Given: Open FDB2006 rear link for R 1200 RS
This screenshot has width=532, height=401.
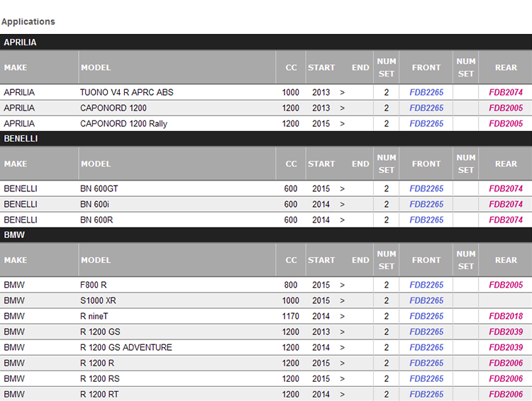Looking at the screenshot, I should pyautogui.click(x=506, y=378).
